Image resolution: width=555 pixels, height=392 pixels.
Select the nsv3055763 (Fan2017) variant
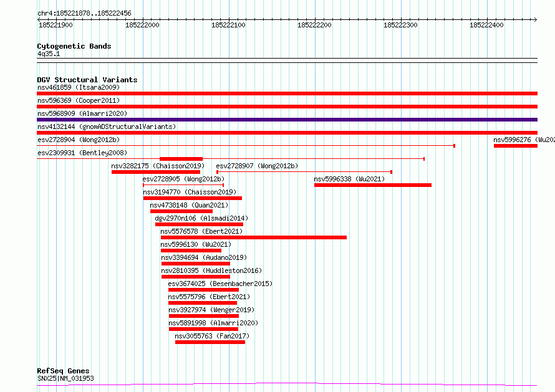pyautogui.click(x=211, y=336)
